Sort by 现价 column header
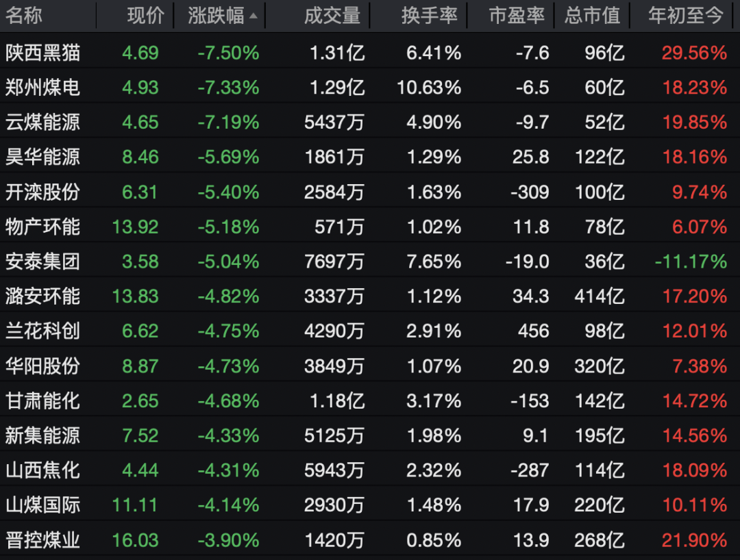740x560 pixels. coord(145,16)
